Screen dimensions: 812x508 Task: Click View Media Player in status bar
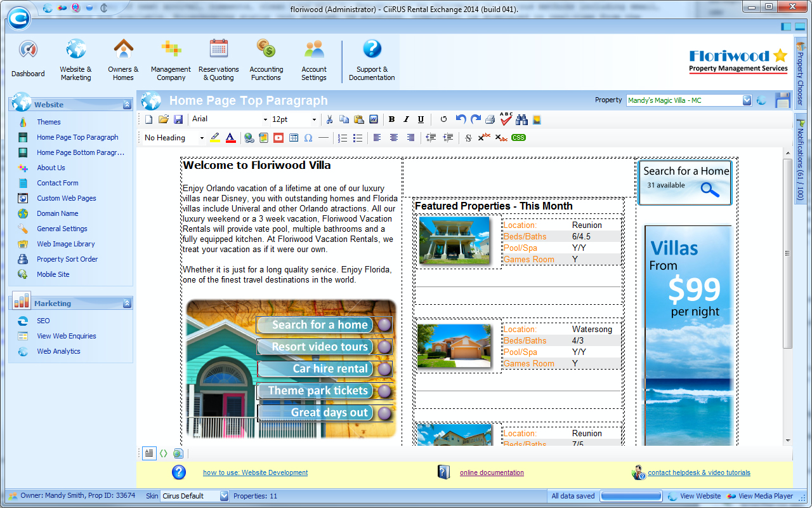pos(760,496)
